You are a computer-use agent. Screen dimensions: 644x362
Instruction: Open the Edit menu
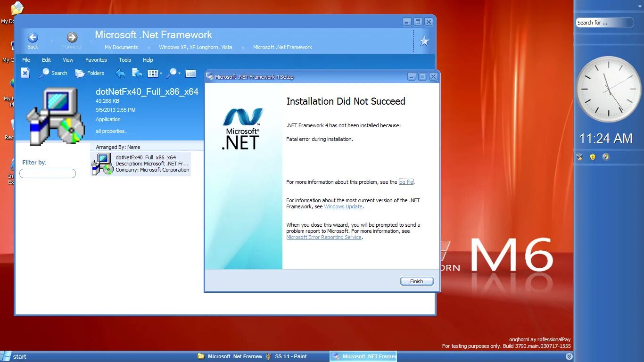(x=46, y=60)
